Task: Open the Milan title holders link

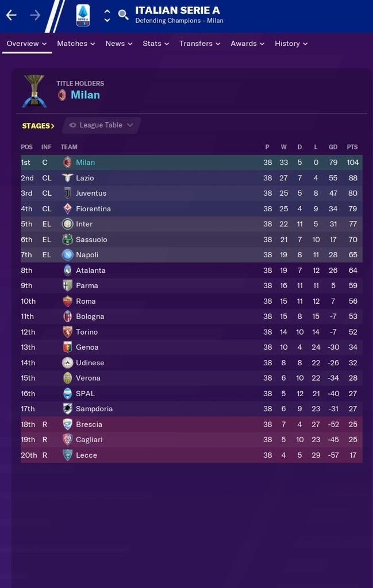Action: click(85, 95)
